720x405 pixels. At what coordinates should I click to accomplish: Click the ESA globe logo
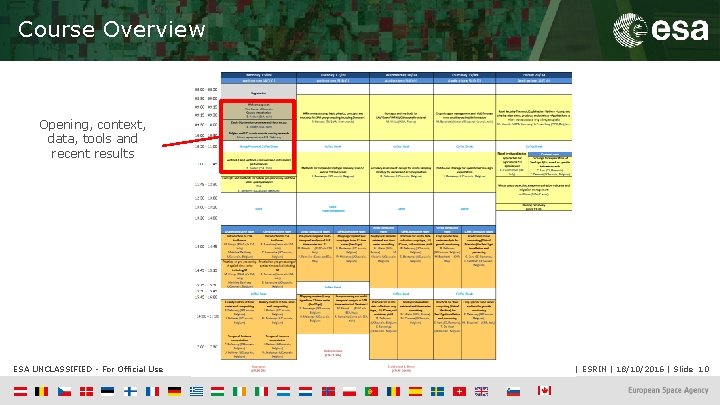coord(630,29)
